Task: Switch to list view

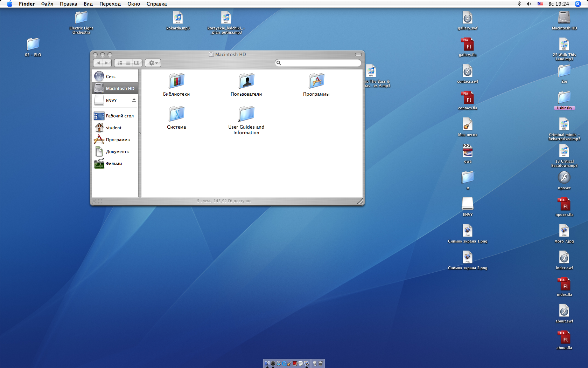Action: (128, 63)
